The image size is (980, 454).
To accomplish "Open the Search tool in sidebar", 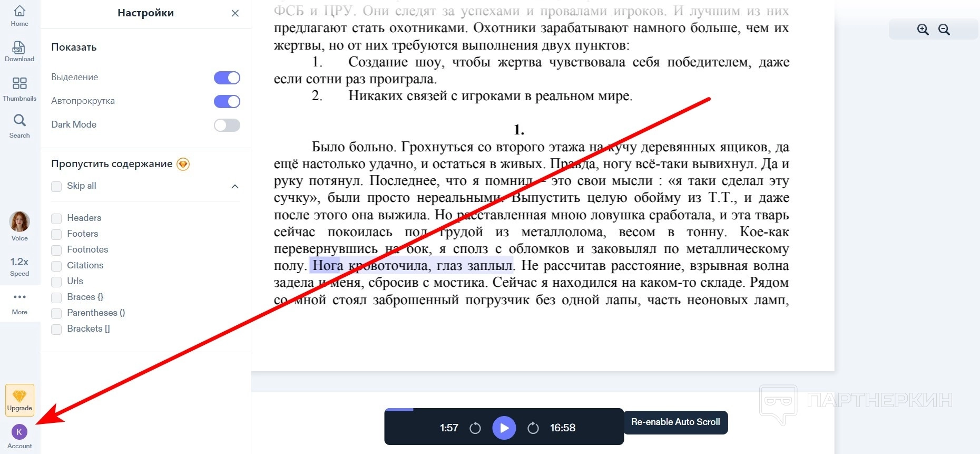I will click(19, 126).
